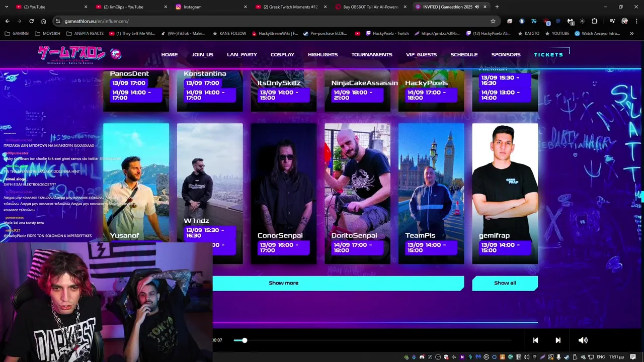The width and height of the screenshot is (644, 362).
Task: Open the SPONSORS menu item
Action: [506, 54]
